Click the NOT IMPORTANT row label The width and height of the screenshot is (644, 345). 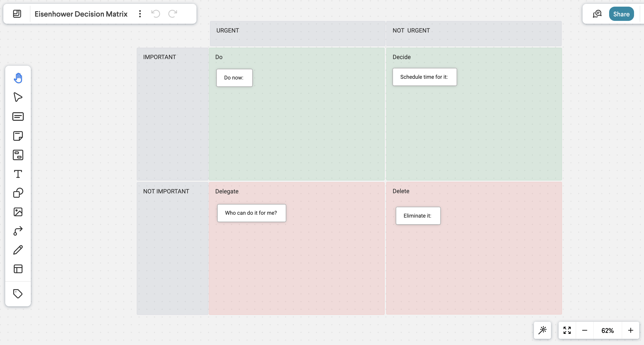(166, 191)
